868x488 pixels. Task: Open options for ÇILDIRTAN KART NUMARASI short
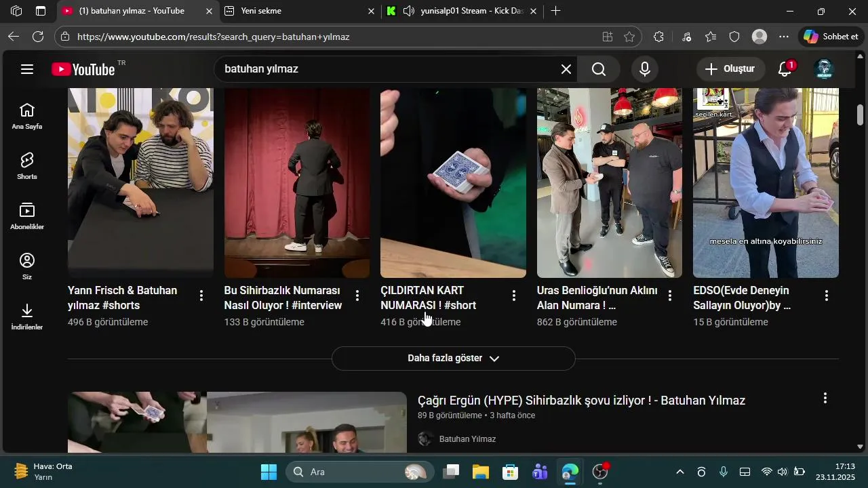coord(514,296)
